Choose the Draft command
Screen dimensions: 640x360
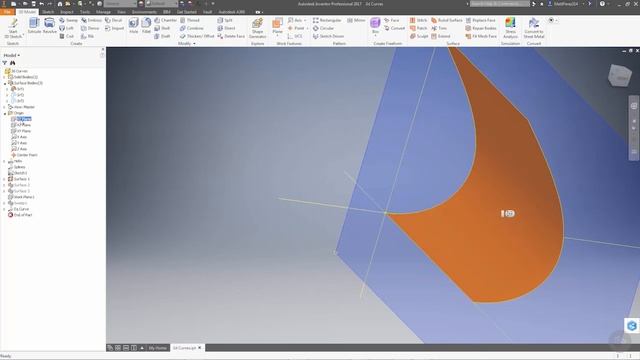point(162,36)
